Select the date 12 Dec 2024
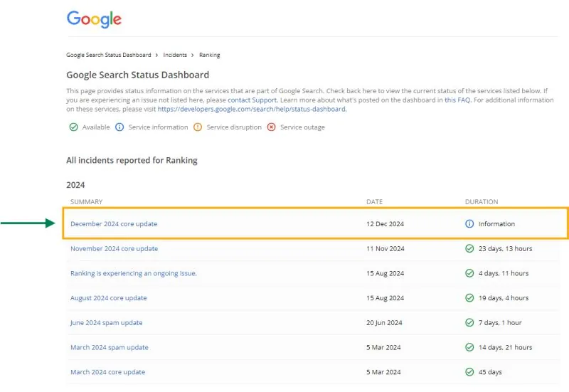The width and height of the screenshot is (569, 392). 385,224
